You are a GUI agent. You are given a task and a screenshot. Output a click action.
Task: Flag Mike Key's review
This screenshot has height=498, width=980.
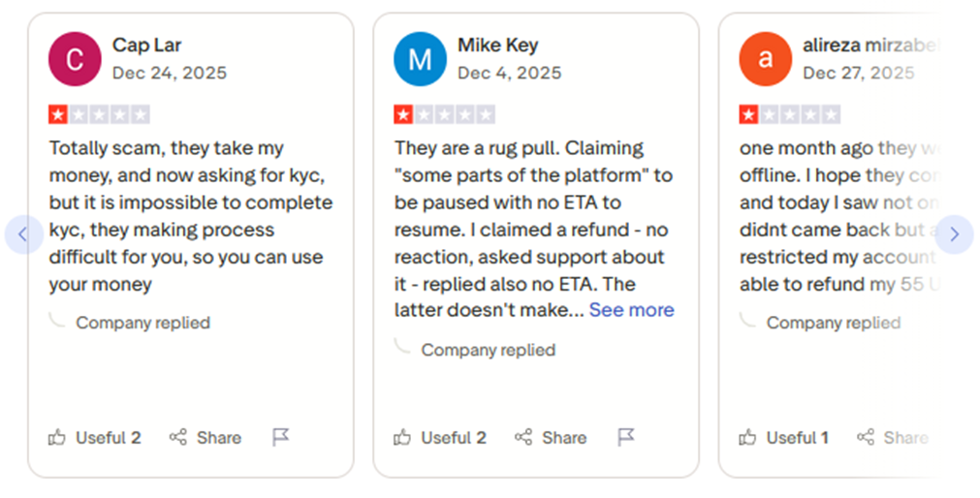click(626, 438)
